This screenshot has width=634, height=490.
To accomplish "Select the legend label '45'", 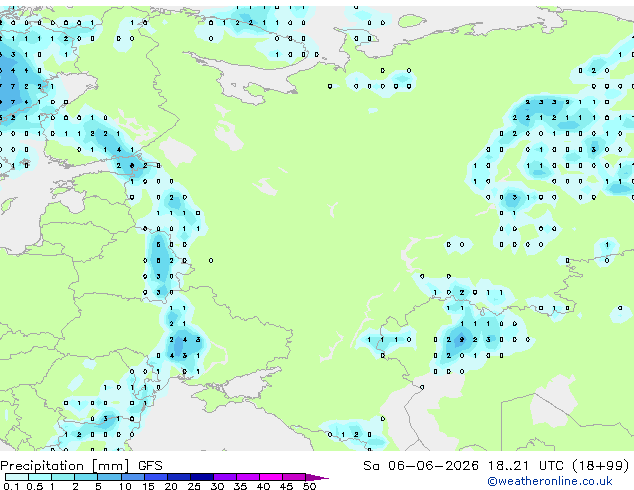I will (x=286, y=486).
